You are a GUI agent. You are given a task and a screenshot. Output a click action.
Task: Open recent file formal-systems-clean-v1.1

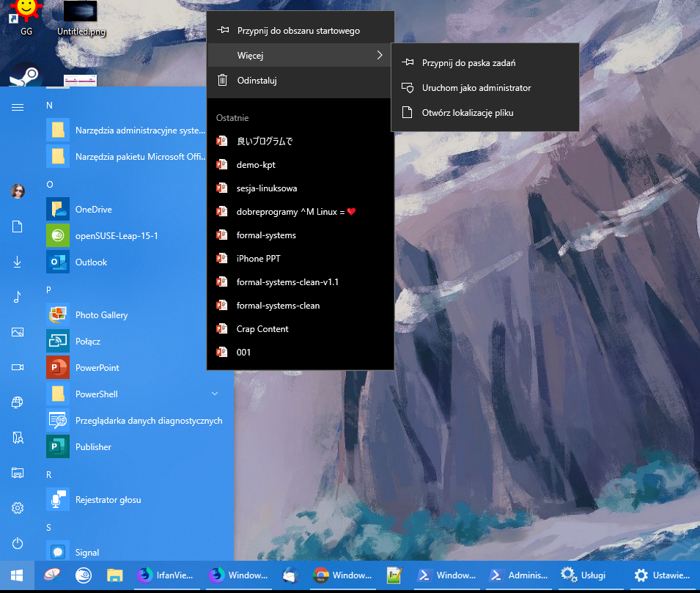pyautogui.click(x=287, y=282)
